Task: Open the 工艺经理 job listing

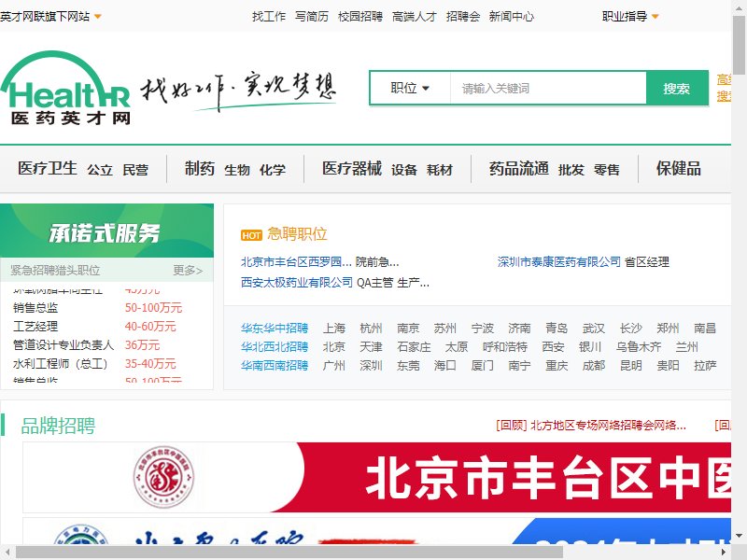Action: pos(35,326)
